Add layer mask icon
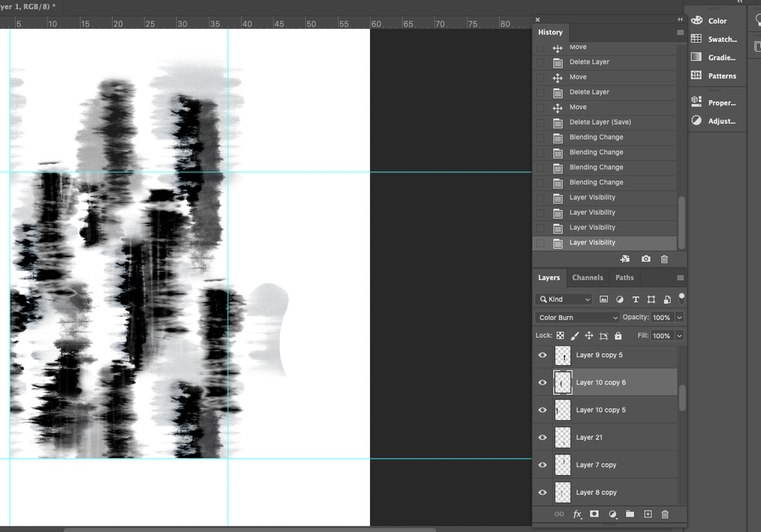 click(x=594, y=514)
